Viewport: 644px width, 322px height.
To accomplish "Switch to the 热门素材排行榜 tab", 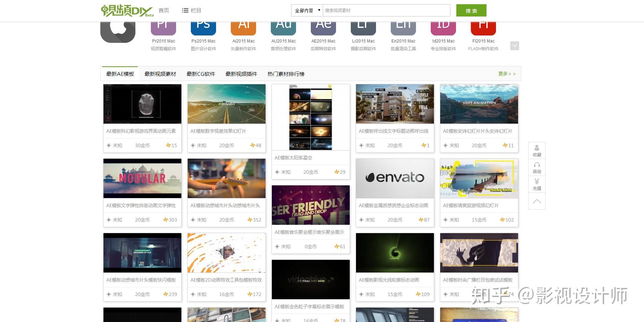I will [286, 74].
